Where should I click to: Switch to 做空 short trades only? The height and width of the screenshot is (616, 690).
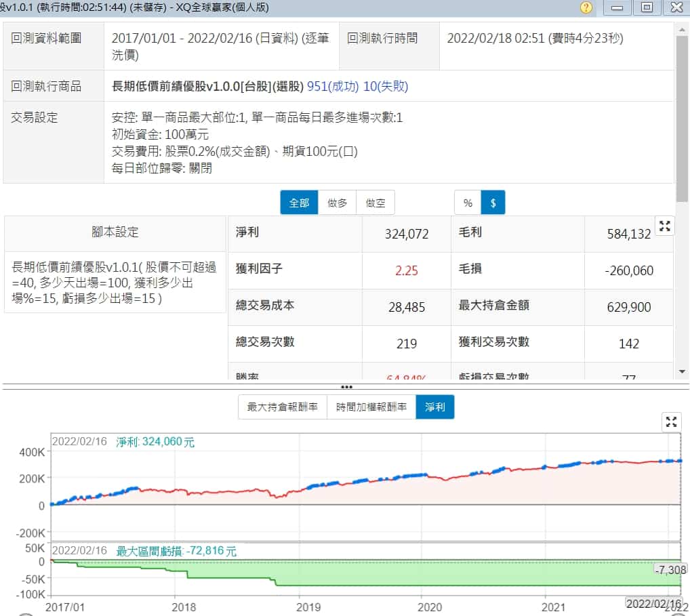point(375,203)
